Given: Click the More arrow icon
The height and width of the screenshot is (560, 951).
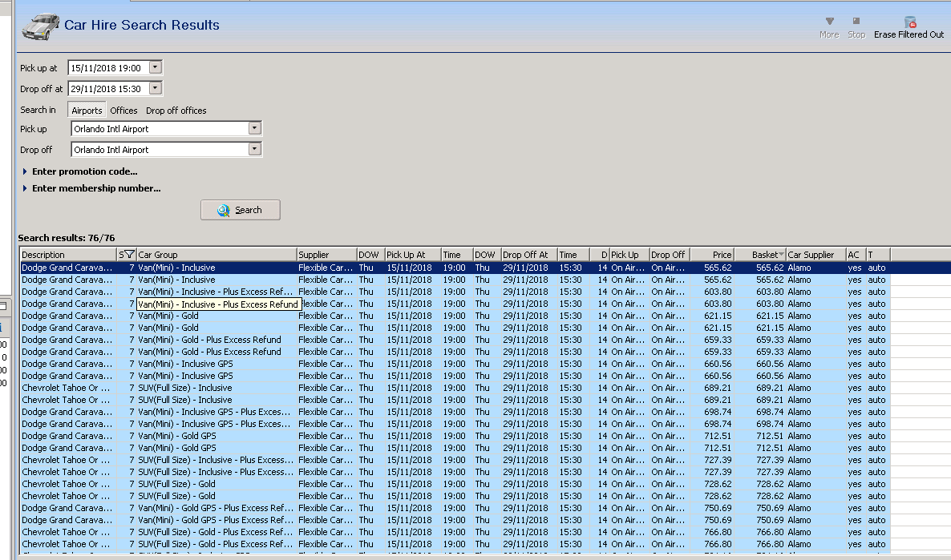Looking at the screenshot, I should point(829,22).
